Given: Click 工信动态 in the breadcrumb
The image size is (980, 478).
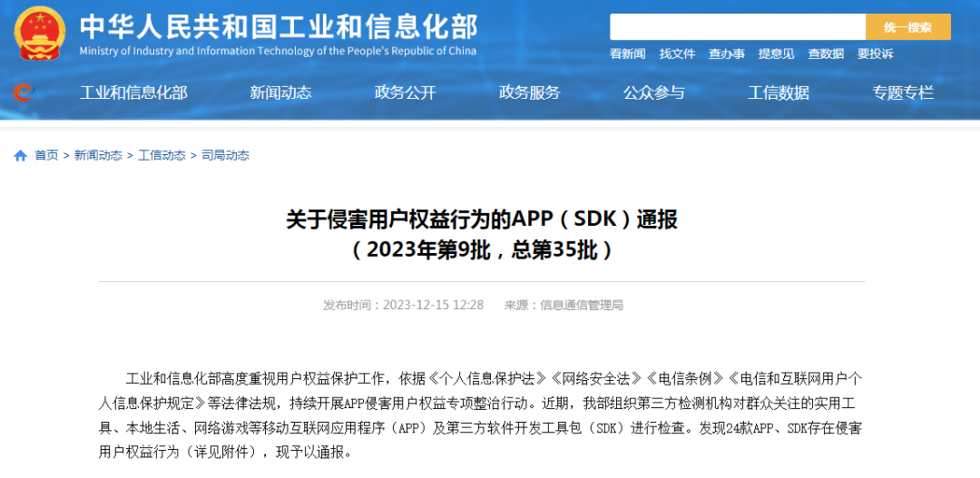Looking at the screenshot, I should (x=162, y=156).
